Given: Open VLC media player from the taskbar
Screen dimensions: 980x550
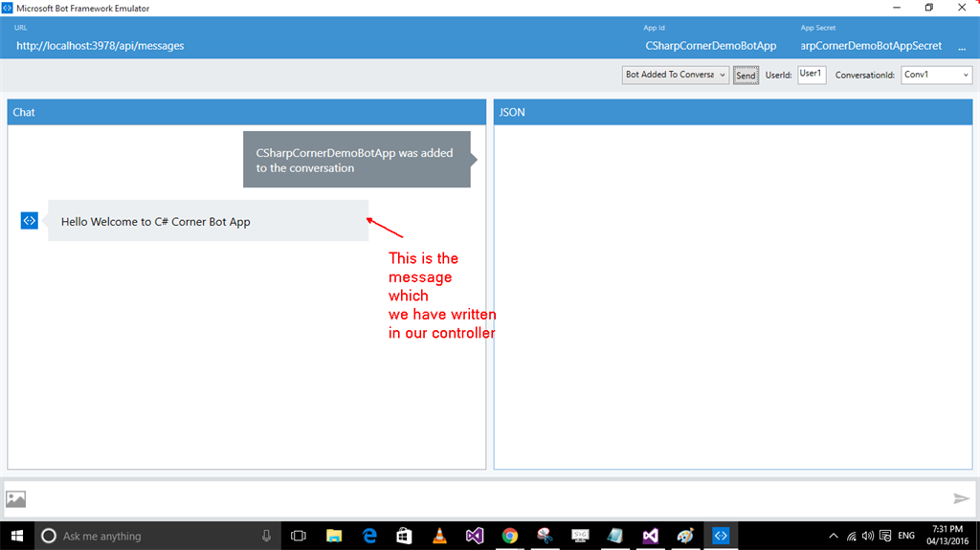Looking at the screenshot, I should tap(439, 536).
